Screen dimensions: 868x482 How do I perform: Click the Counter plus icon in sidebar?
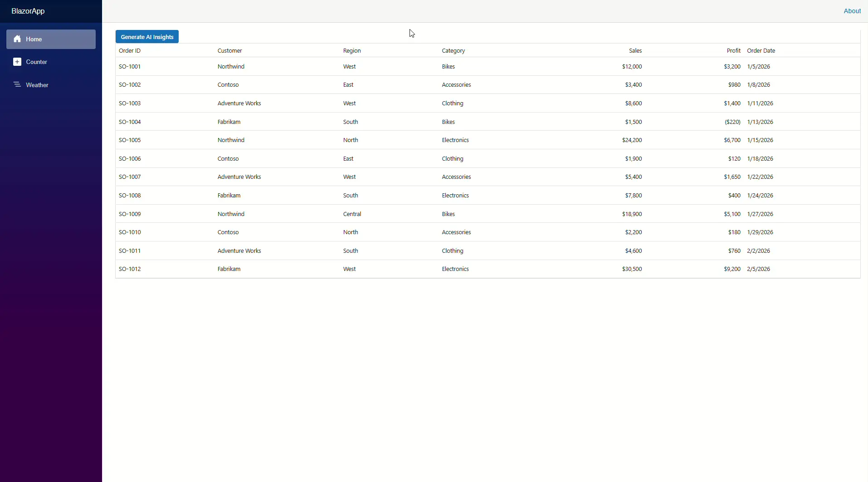pos(17,62)
